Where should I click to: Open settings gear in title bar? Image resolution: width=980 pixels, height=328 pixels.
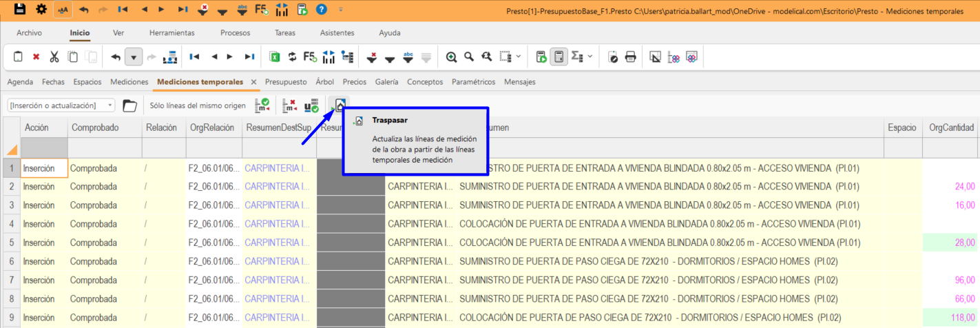pyautogui.click(x=41, y=10)
